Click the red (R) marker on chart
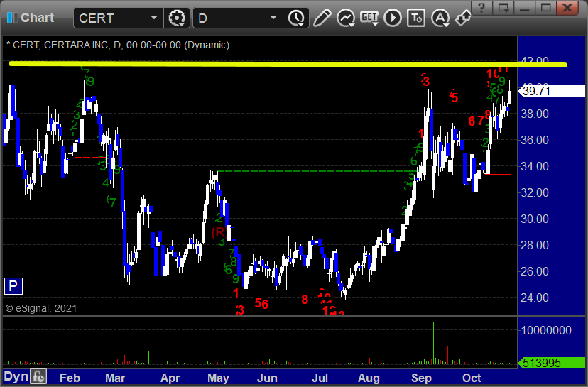 pos(218,232)
